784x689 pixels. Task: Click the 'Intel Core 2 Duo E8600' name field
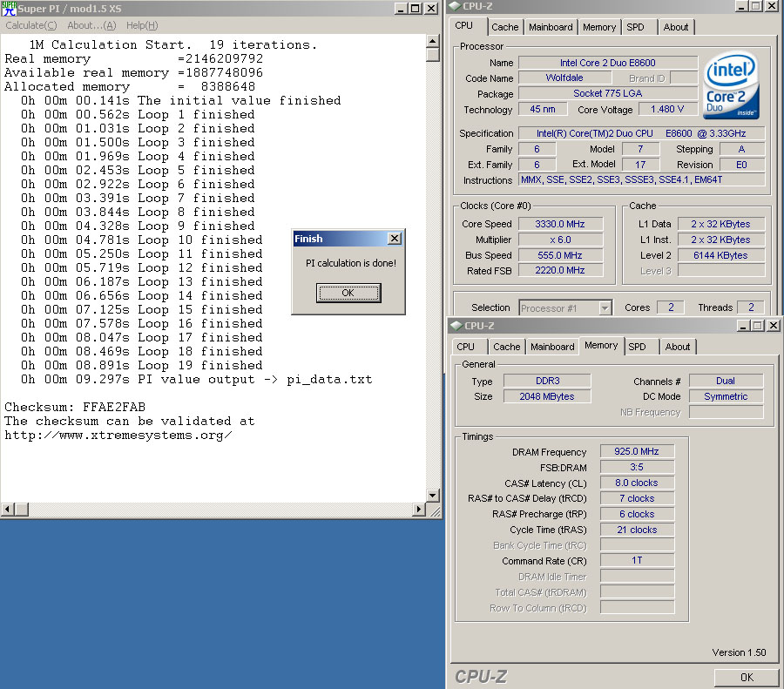pos(607,63)
